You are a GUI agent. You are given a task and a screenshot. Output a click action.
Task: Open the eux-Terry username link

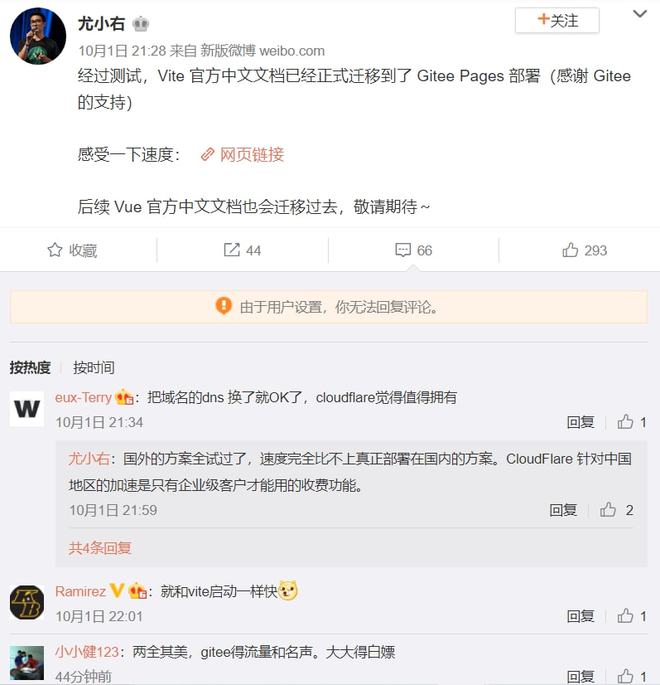(x=83, y=398)
